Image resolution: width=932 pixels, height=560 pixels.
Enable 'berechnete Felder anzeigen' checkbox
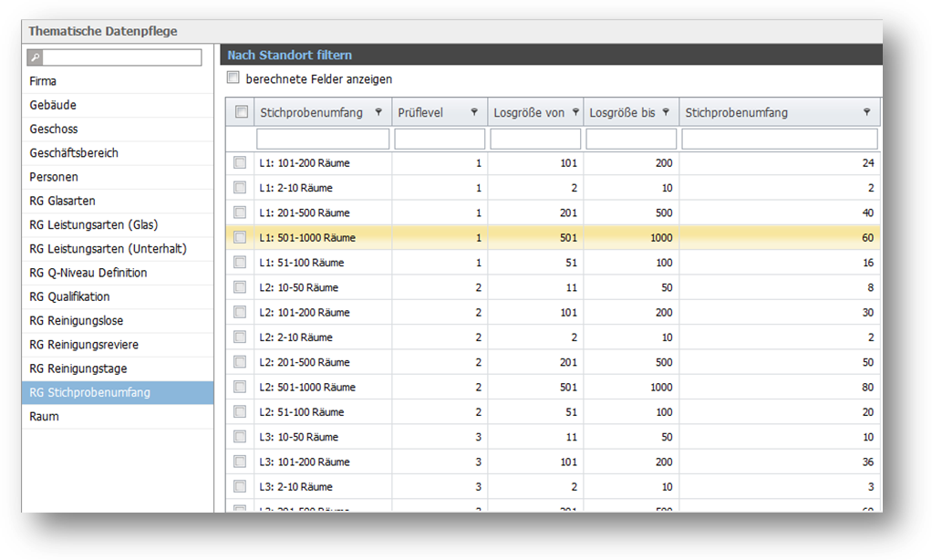233,78
